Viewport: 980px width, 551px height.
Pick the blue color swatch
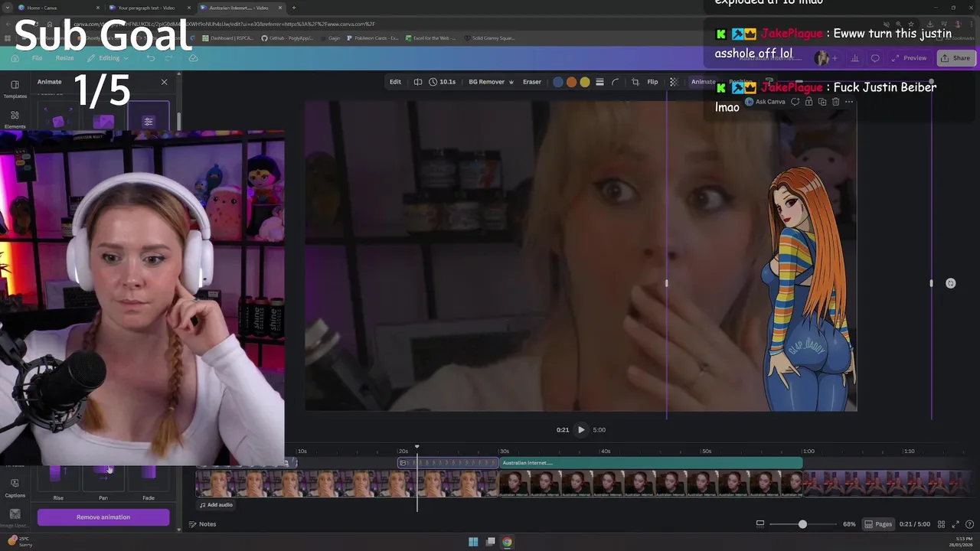pos(558,82)
